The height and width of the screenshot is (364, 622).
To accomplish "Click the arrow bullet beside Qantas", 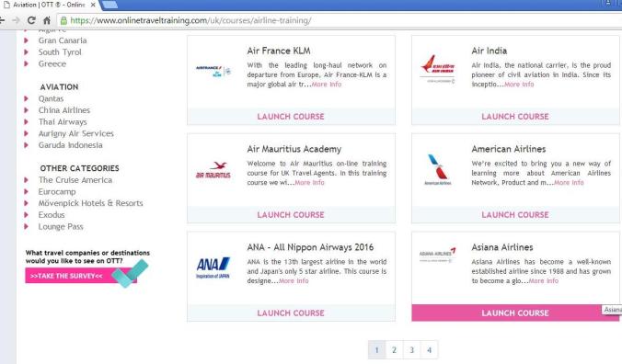I will click(27, 98).
